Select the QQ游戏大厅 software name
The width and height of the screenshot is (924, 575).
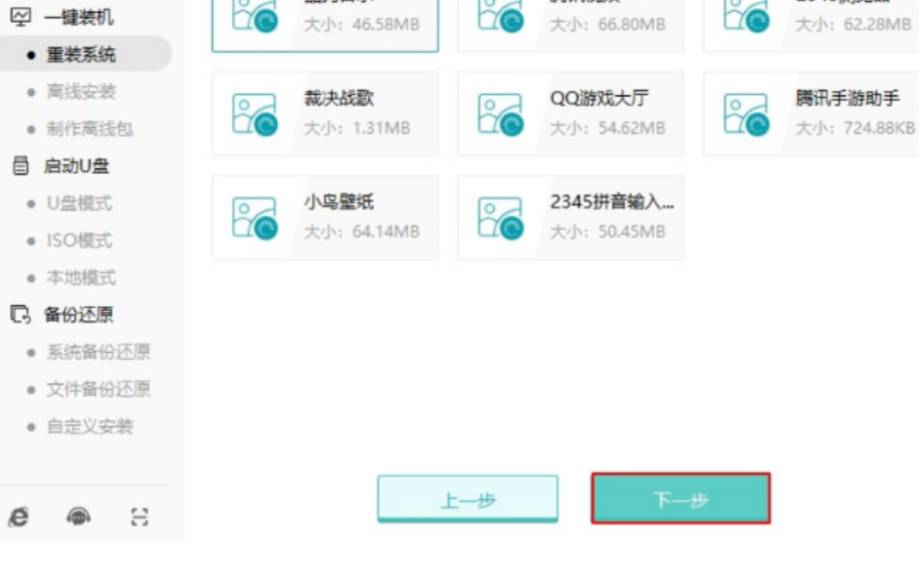[x=598, y=99]
